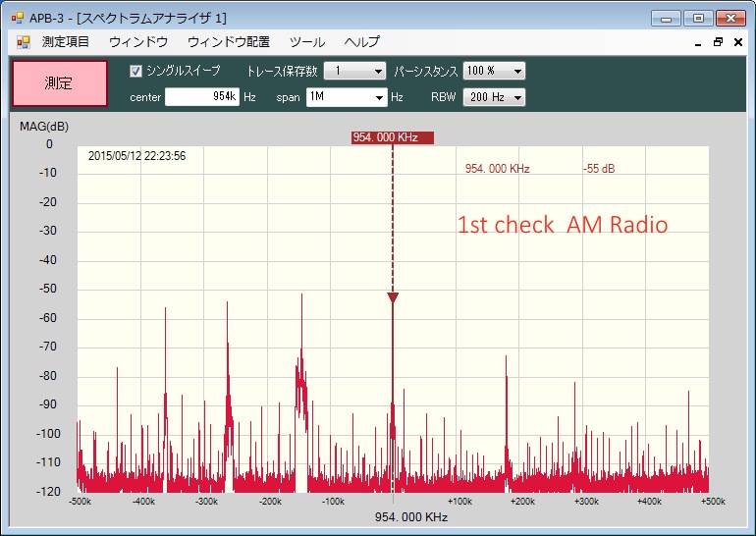Screen dimensions: 756x536
Task: Click the -60 magnitude axis label
Action: [x=48, y=318]
